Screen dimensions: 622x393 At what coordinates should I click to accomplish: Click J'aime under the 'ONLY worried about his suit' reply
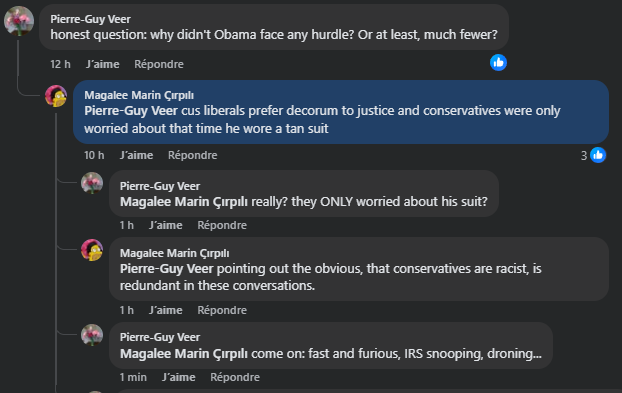point(166,225)
